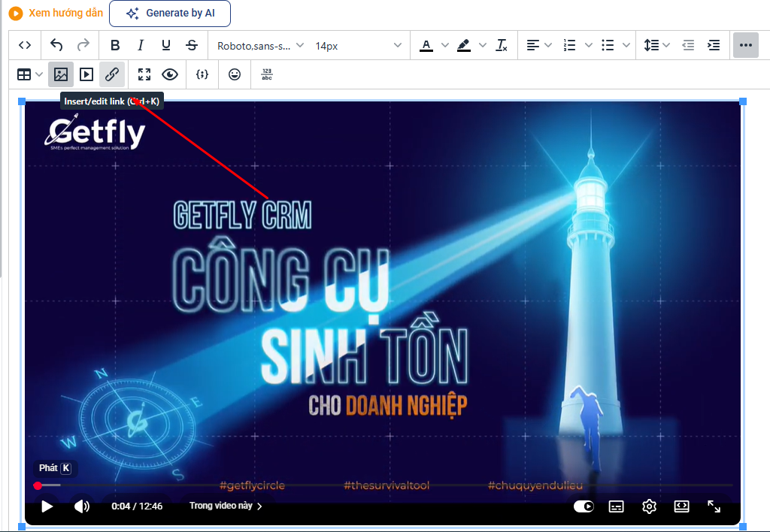This screenshot has width=770, height=532.
Task: Seek on the video progress bar
Action: pos(384,485)
